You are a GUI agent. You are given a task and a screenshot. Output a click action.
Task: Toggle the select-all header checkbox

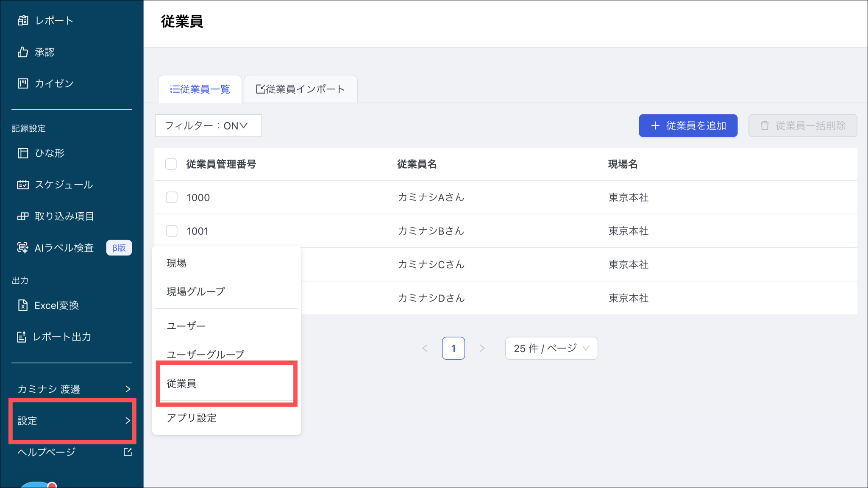pyautogui.click(x=171, y=164)
